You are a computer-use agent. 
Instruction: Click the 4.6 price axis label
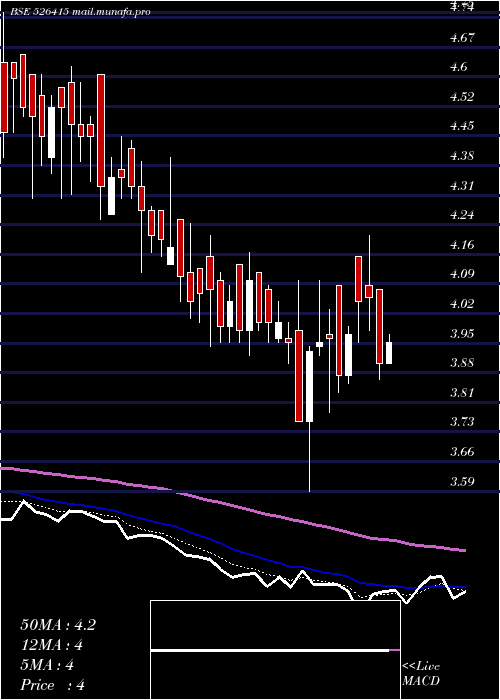click(460, 67)
